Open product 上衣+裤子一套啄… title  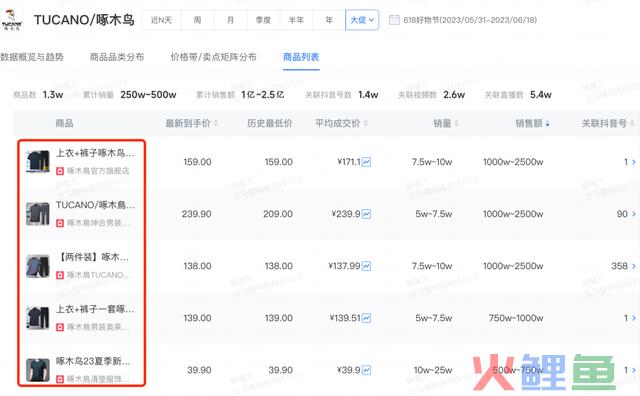click(95, 309)
